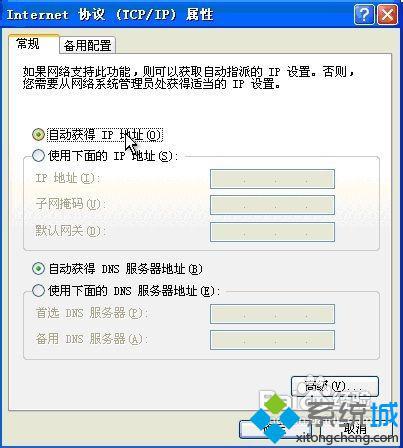Select 使用下面的 DNS 服务器地址 option
The width and height of the screenshot is (403, 448).
(38, 290)
